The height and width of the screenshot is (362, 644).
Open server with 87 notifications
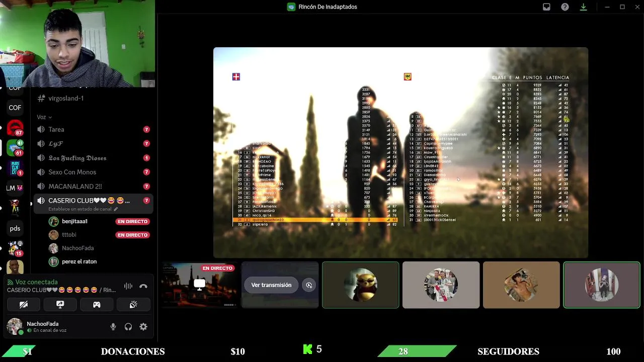coord(15,128)
